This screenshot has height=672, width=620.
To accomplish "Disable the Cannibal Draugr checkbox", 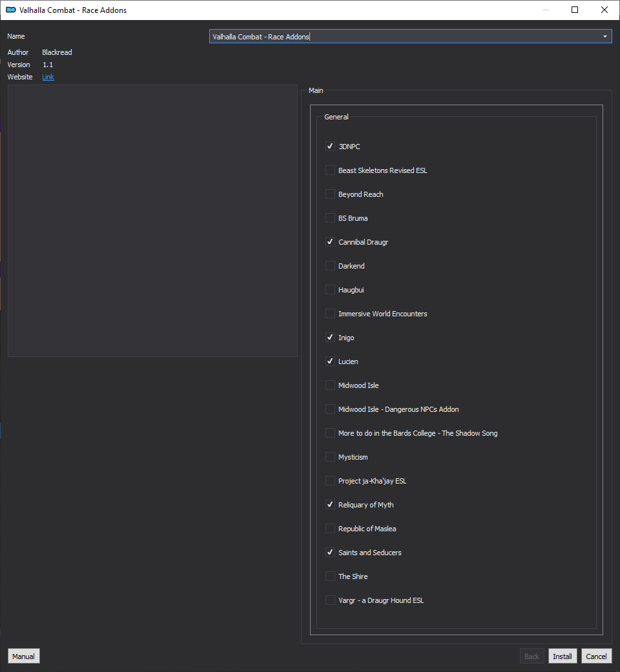I will [x=330, y=242].
